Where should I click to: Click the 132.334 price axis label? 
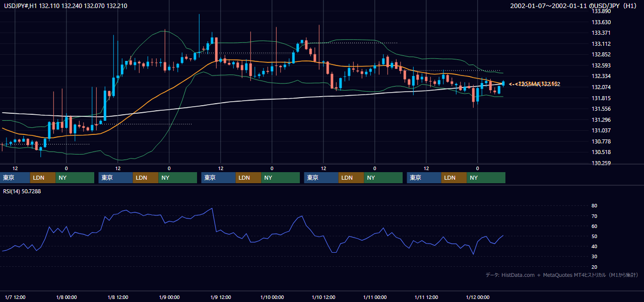pos(601,77)
